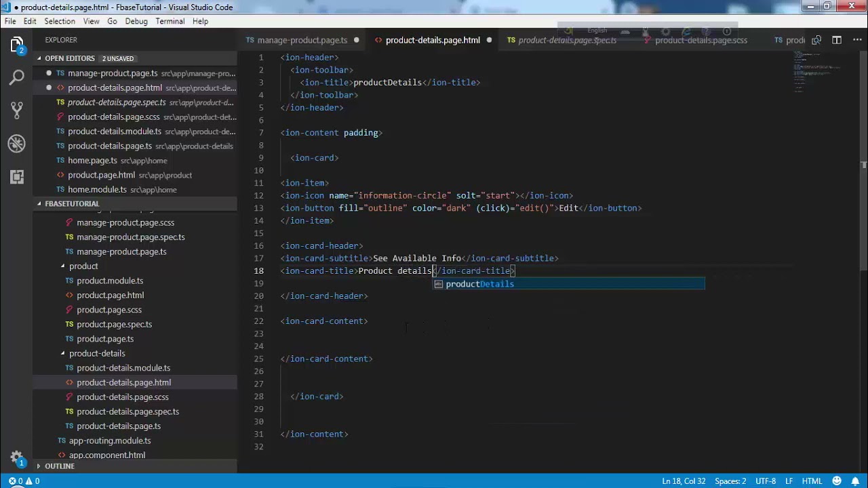Open notifications bell in status bar
The image size is (868, 488).
point(855,481)
